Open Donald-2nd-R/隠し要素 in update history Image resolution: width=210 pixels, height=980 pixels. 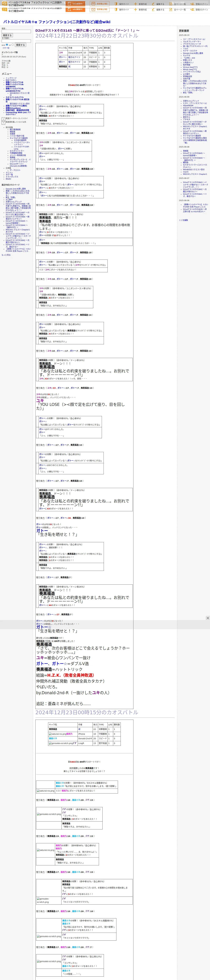pos(193,53)
